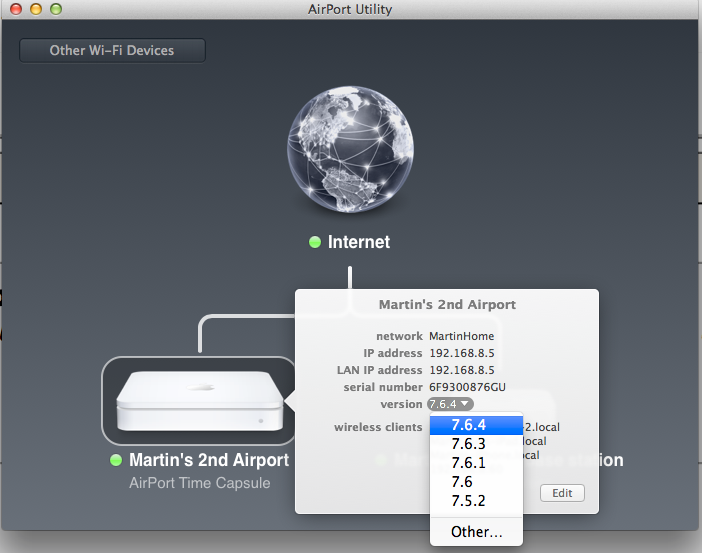Choose firmware version 7.6.4 from menu
Image resolution: width=702 pixels, height=553 pixels.
coord(476,425)
